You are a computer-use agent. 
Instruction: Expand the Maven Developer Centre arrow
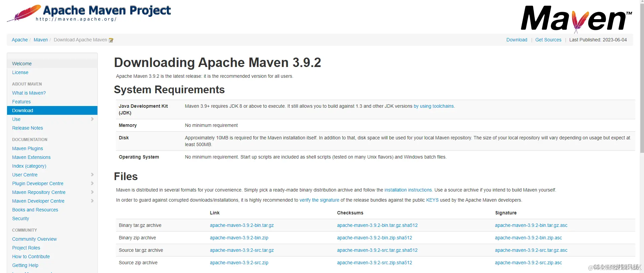(x=92, y=201)
